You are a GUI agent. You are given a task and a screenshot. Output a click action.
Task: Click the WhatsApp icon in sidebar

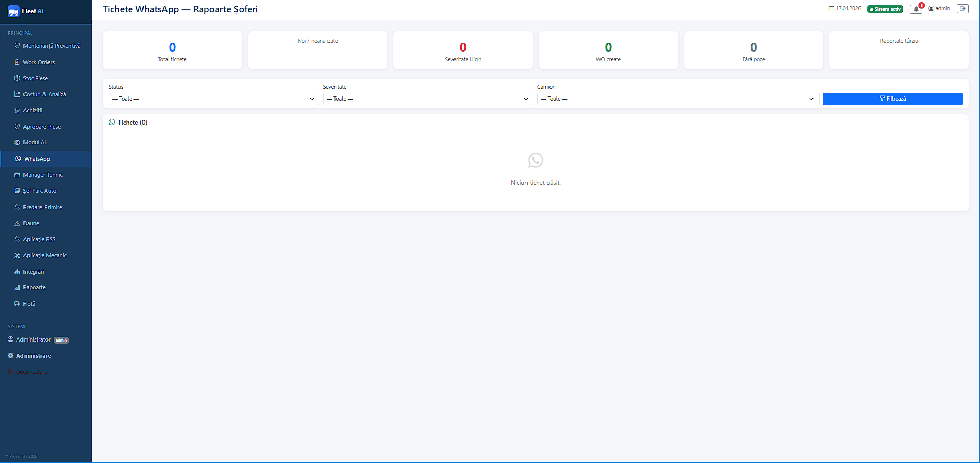pyautogui.click(x=18, y=159)
